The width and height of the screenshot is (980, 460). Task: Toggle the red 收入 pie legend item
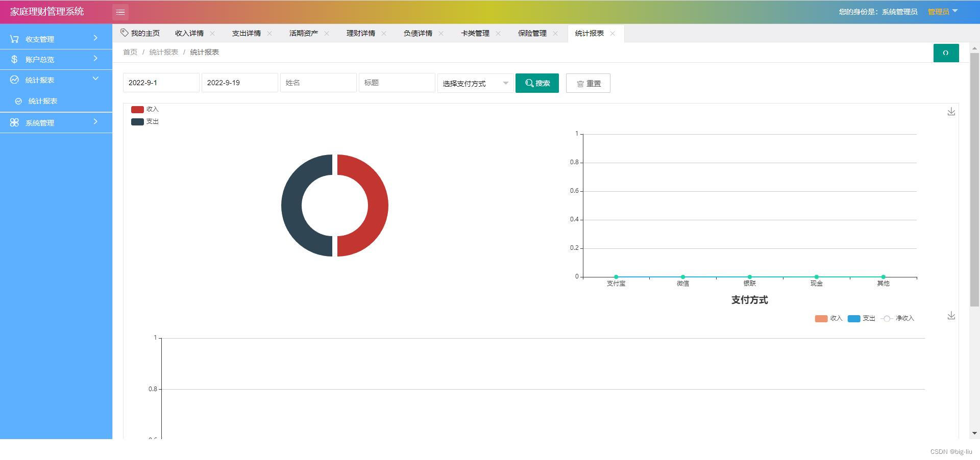pos(145,109)
